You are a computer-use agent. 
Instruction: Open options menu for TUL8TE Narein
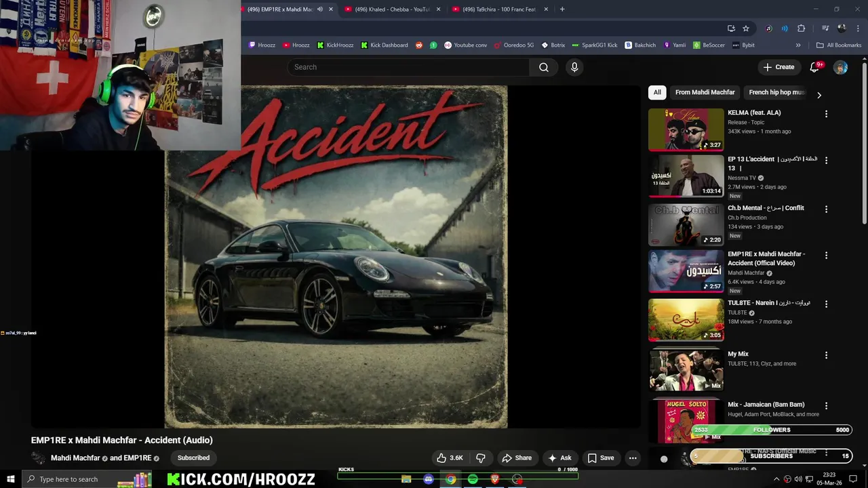click(x=826, y=304)
